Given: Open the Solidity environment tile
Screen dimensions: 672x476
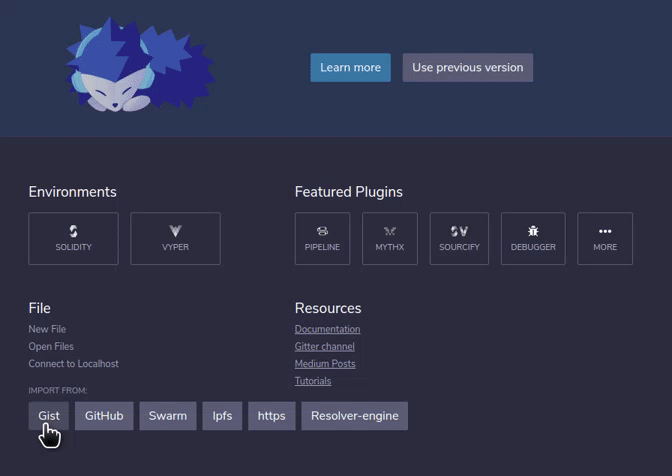Looking at the screenshot, I should click(x=73, y=239).
